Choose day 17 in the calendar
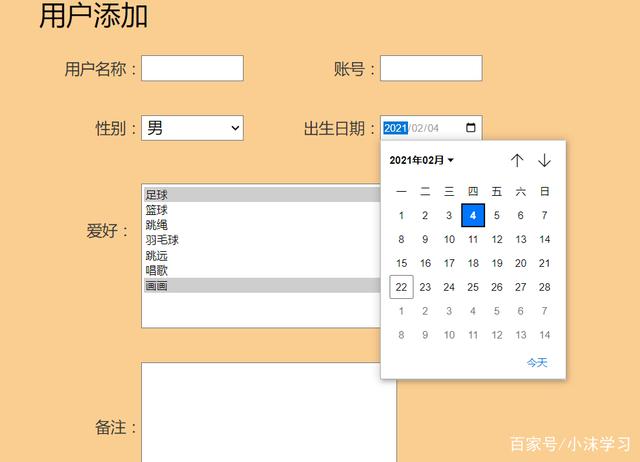Screen dimensions: 640x462 pyautogui.click(x=449, y=263)
